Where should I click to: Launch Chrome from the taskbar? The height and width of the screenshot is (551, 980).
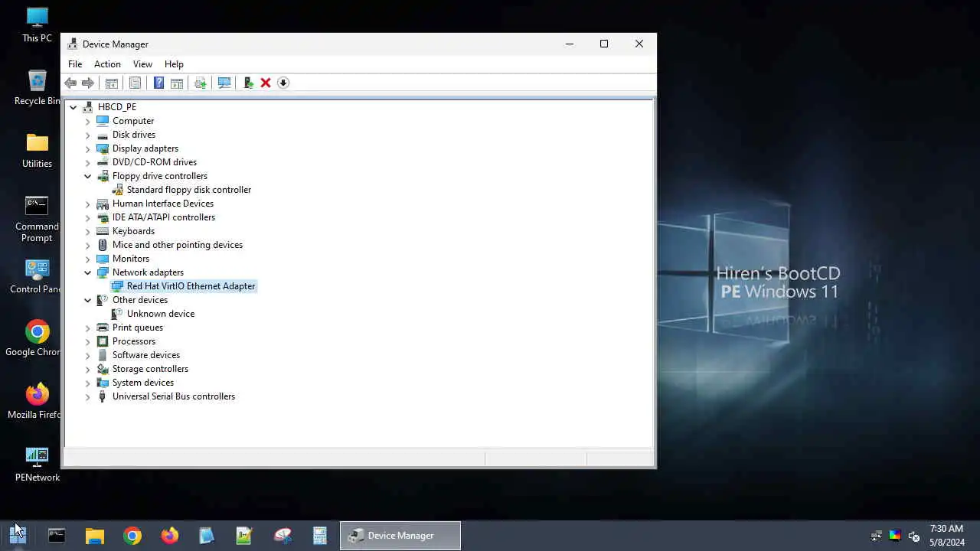point(132,536)
